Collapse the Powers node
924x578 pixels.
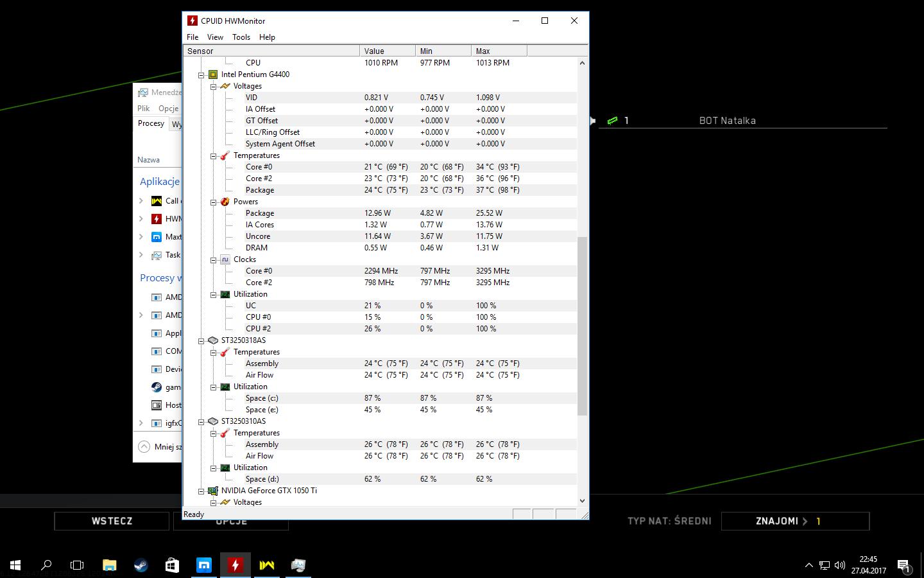point(214,202)
